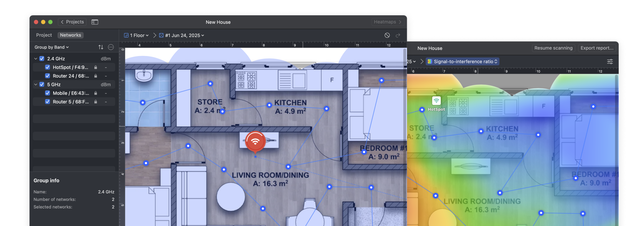Toggle the 2.4 GHz group checkbox
This screenshot has height=226, width=644.
(42, 59)
